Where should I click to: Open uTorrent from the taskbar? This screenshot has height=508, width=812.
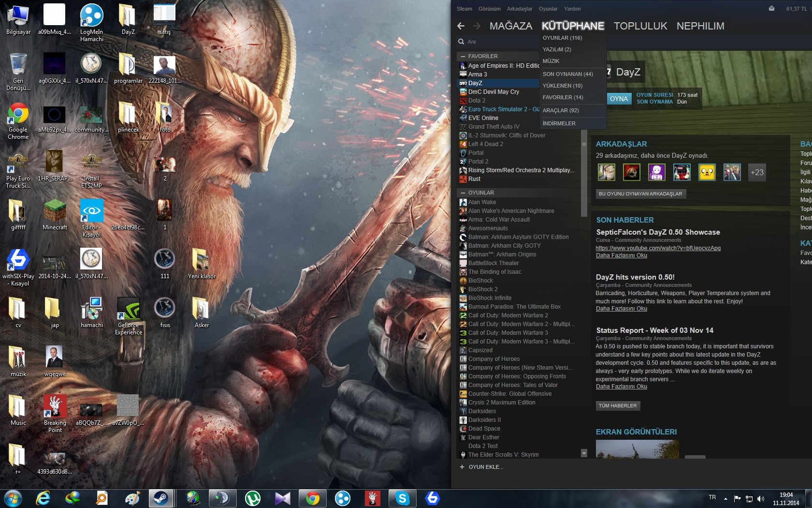(x=253, y=498)
